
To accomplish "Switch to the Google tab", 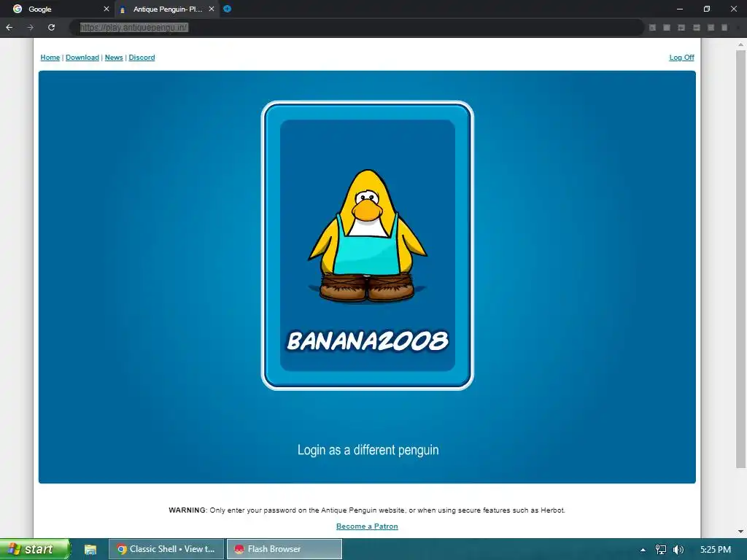I will tap(57, 9).
